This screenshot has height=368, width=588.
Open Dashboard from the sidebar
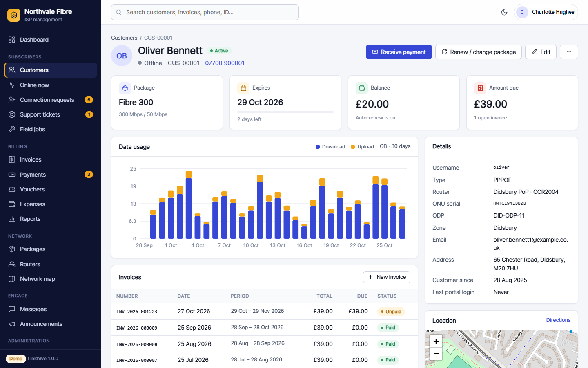[51, 40]
